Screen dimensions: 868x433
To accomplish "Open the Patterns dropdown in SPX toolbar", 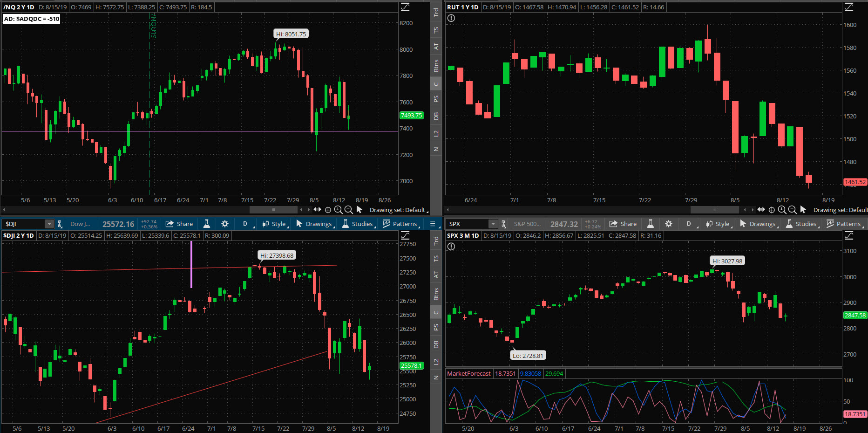I will click(x=845, y=224).
